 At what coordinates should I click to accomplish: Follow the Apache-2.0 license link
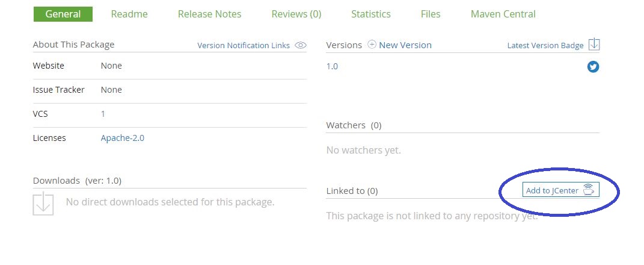[123, 138]
